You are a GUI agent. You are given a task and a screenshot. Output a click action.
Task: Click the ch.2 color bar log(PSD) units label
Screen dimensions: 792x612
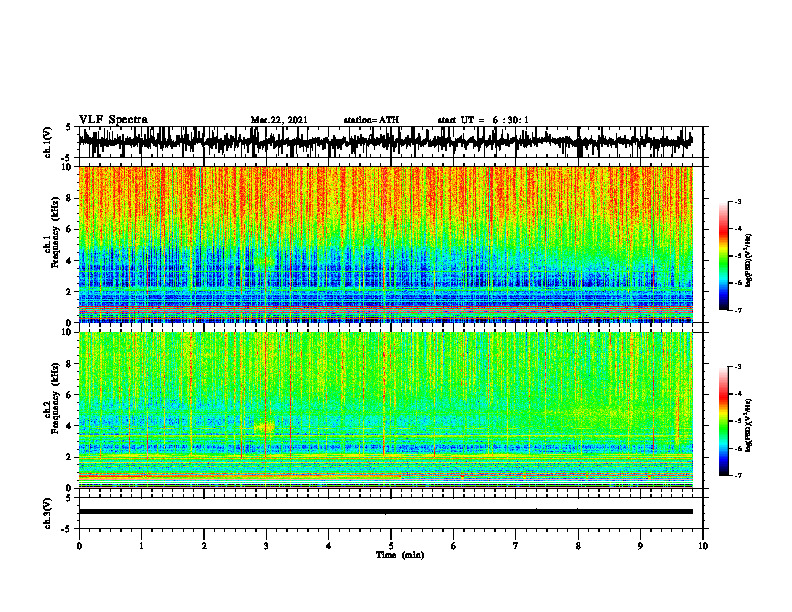point(749,425)
